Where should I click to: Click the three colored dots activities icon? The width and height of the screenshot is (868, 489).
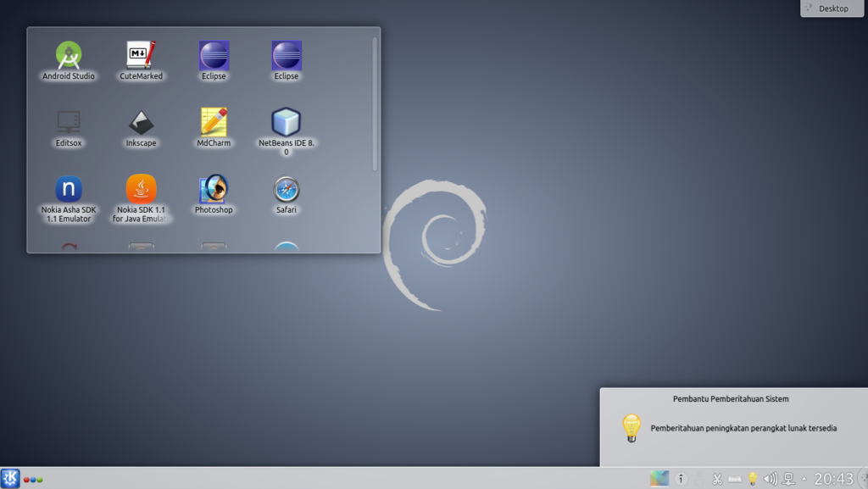pos(33,480)
